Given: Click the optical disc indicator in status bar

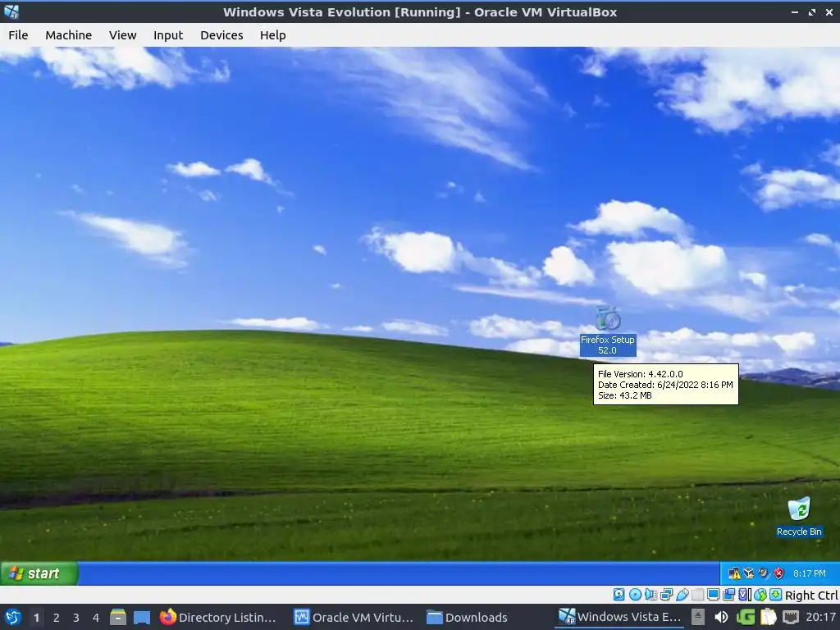Looking at the screenshot, I should pos(636,594).
